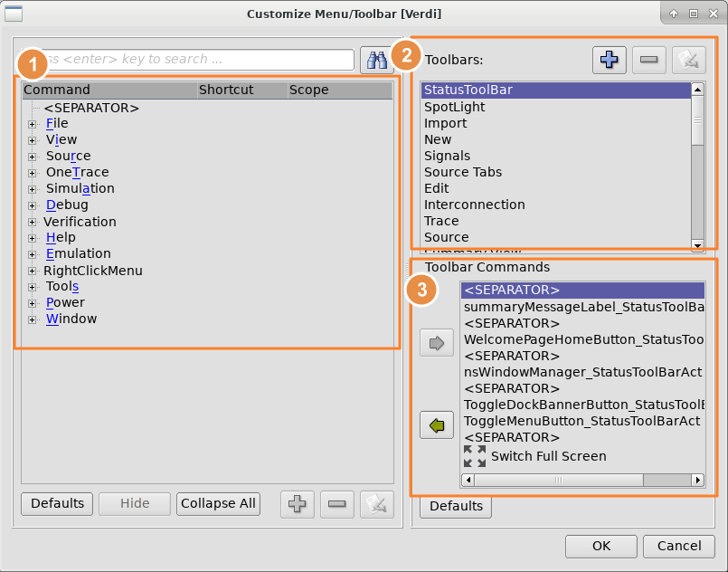Select Interconnection in the Toolbars list
Viewport: 728px width, 572px height.
tap(474, 205)
